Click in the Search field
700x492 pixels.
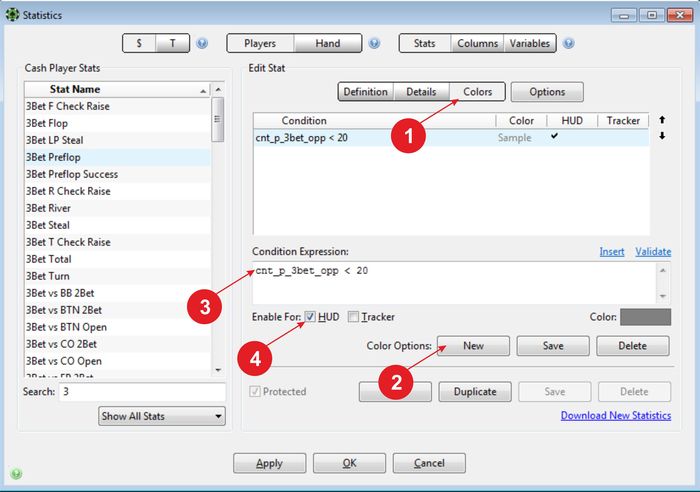pos(142,392)
